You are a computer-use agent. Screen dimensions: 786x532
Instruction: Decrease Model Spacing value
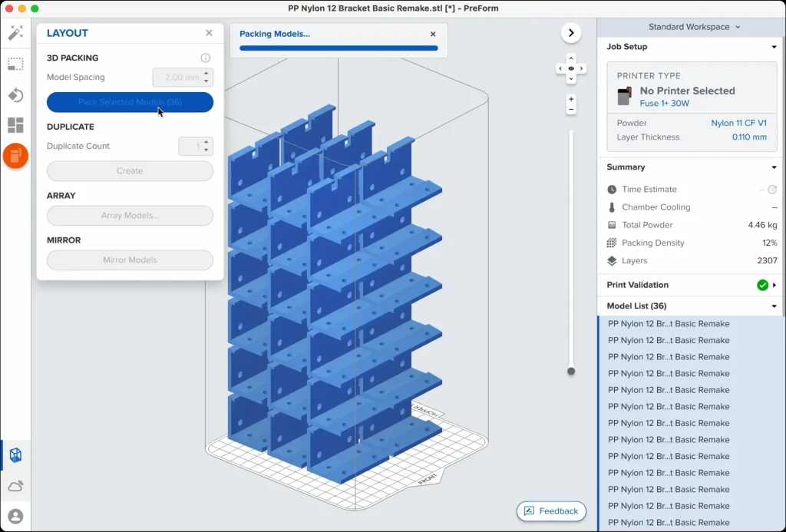tap(206, 81)
